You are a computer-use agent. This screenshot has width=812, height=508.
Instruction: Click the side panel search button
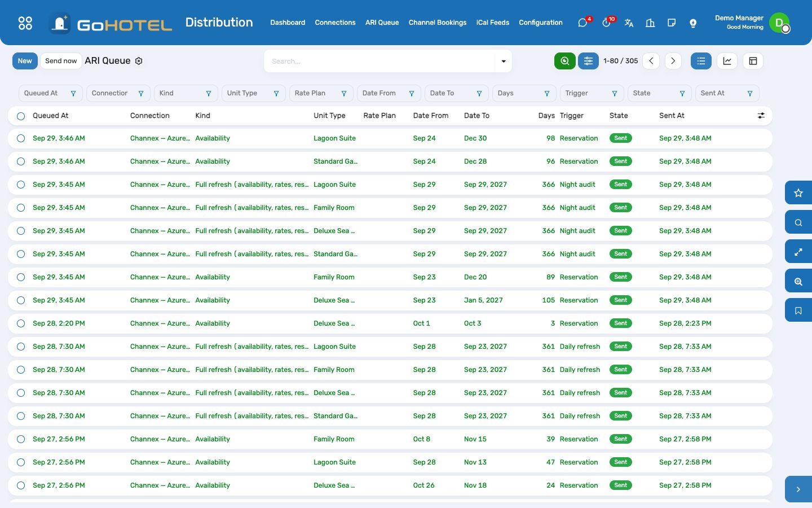(x=798, y=222)
